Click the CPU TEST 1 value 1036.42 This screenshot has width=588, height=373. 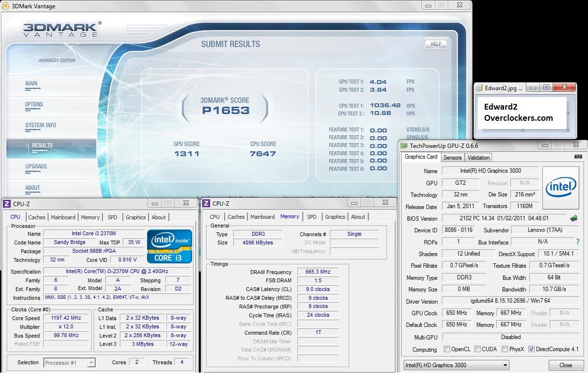pos(385,105)
